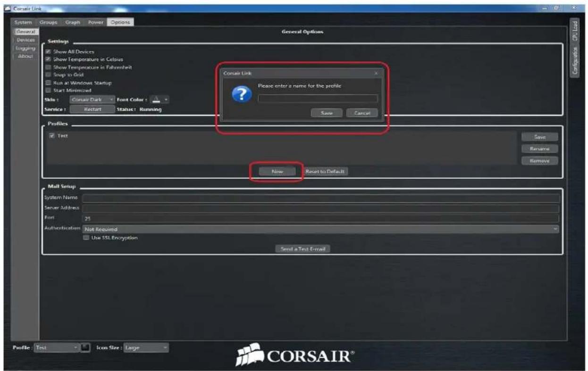Click Send a Test E-mail button
588x371 pixels.
click(302, 249)
